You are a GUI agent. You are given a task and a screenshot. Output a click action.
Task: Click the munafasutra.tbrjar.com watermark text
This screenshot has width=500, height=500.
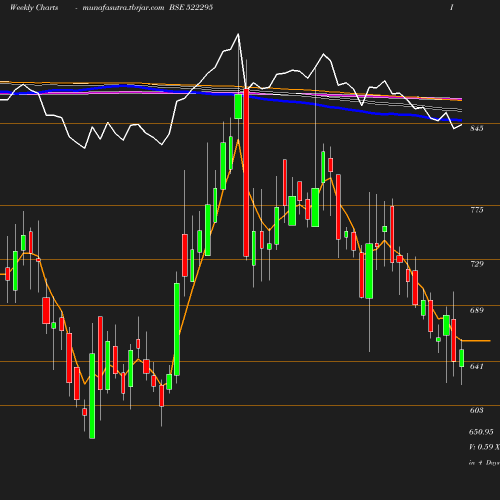[123, 7]
